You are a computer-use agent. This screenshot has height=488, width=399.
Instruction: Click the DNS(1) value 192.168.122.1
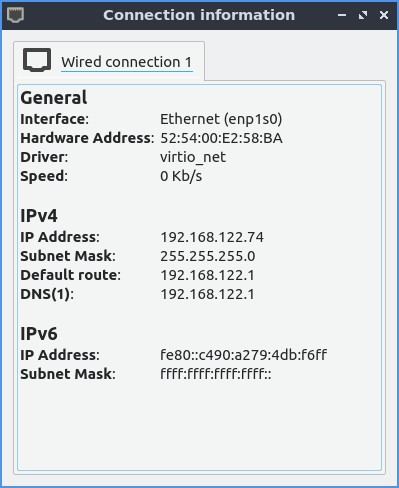pos(207,294)
